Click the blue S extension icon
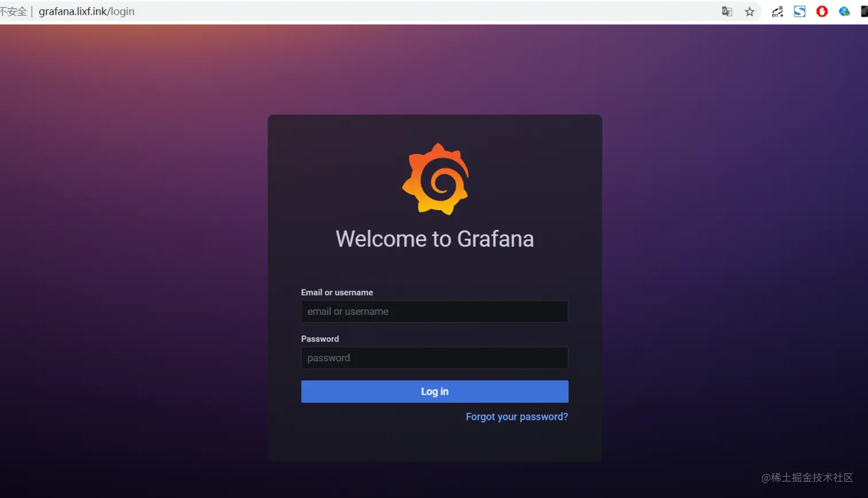The height and width of the screenshot is (498, 868). pyautogui.click(x=800, y=11)
